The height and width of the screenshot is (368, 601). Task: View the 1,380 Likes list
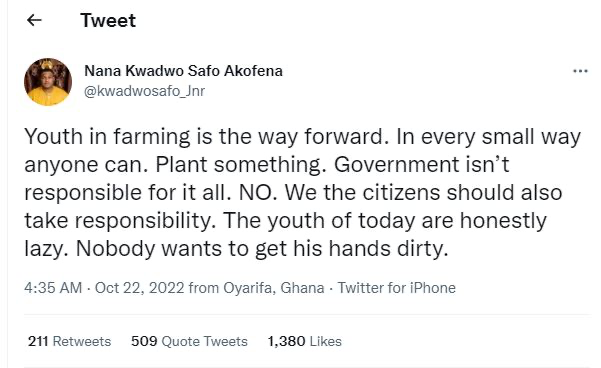(x=304, y=341)
